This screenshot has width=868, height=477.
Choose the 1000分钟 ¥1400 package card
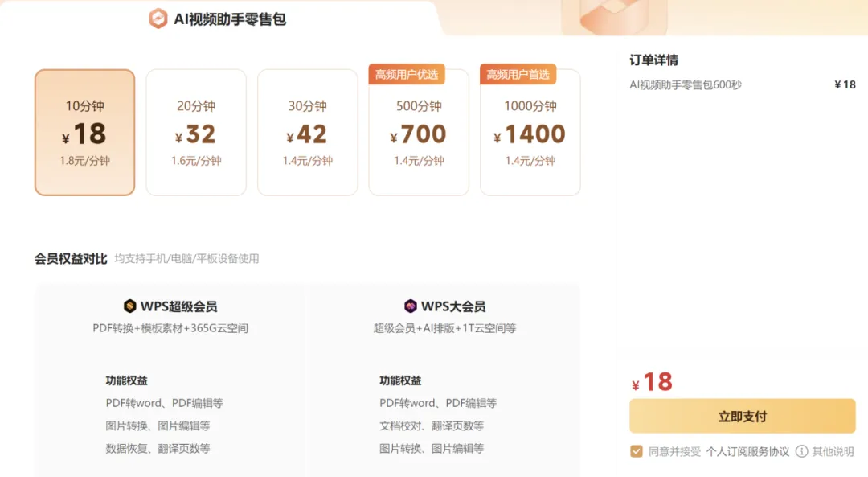tap(530, 133)
